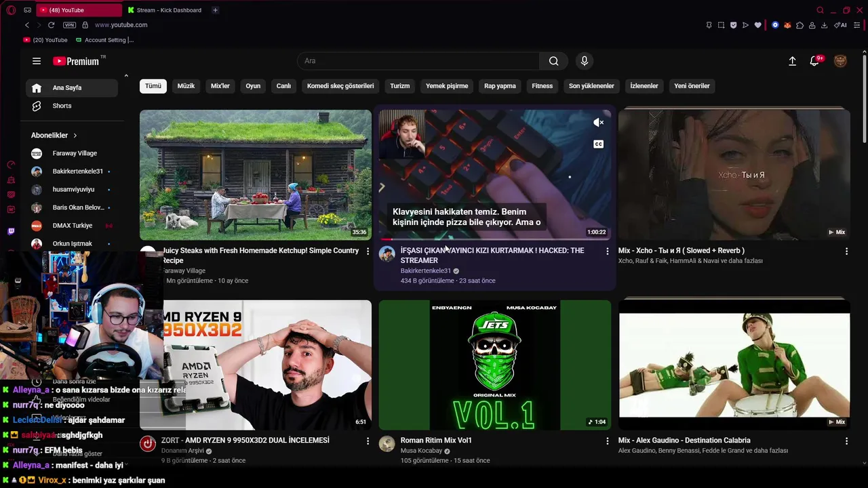Filter by the Fitness chip
The width and height of the screenshot is (868, 488).
click(x=542, y=86)
